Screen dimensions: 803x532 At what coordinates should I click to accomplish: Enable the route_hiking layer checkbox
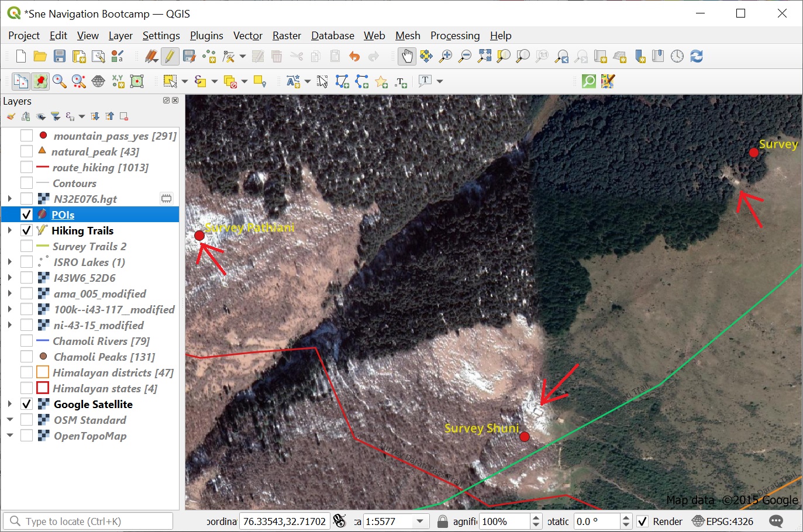click(26, 167)
